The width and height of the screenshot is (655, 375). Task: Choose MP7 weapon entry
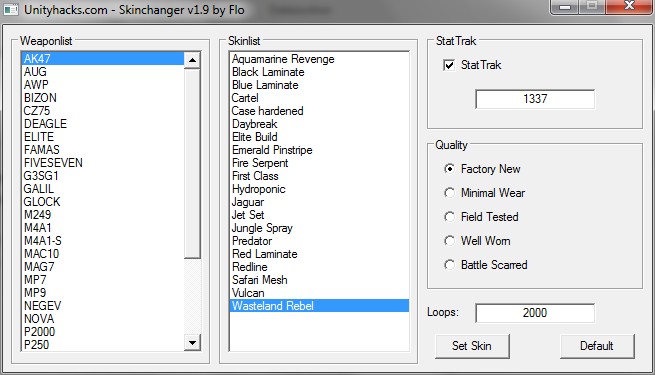(x=103, y=280)
